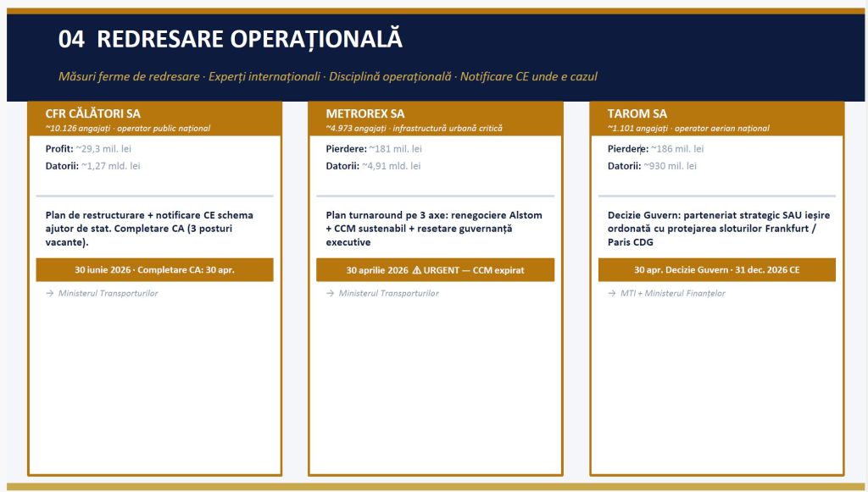Image resolution: width=868 pixels, height=492 pixels.
Task: Click the 30 iunie 2026 deadline bar
Action: 154,270
